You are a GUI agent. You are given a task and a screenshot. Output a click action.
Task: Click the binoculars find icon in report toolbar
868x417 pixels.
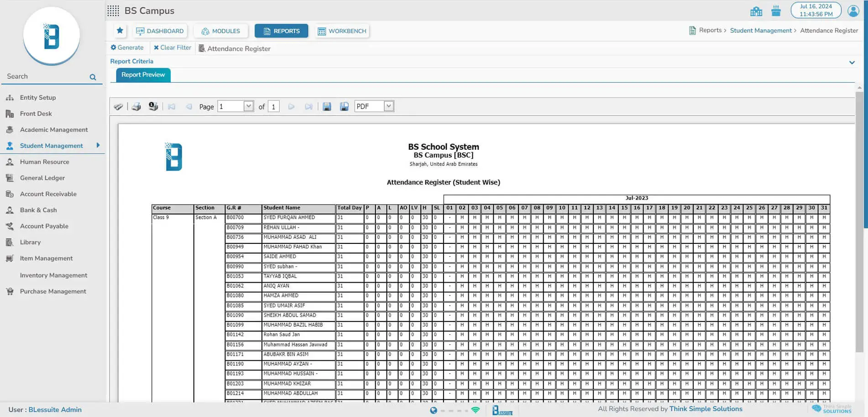coord(119,106)
